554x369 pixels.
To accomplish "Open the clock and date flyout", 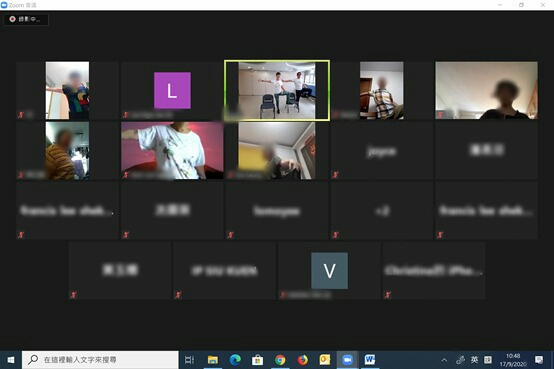I will [x=513, y=360].
